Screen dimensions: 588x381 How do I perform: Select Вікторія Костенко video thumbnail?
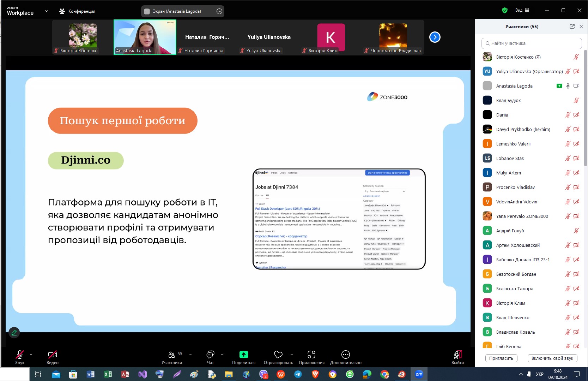pos(83,37)
